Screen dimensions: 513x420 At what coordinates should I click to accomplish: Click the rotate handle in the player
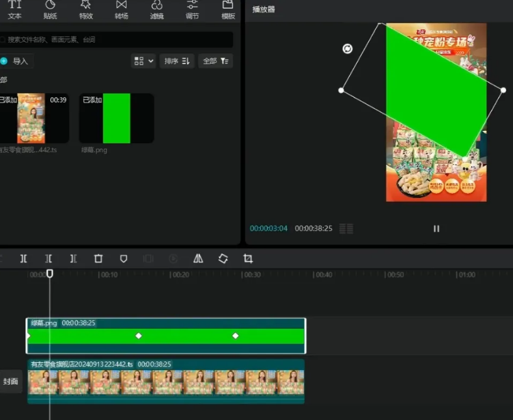[x=347, y=48]
